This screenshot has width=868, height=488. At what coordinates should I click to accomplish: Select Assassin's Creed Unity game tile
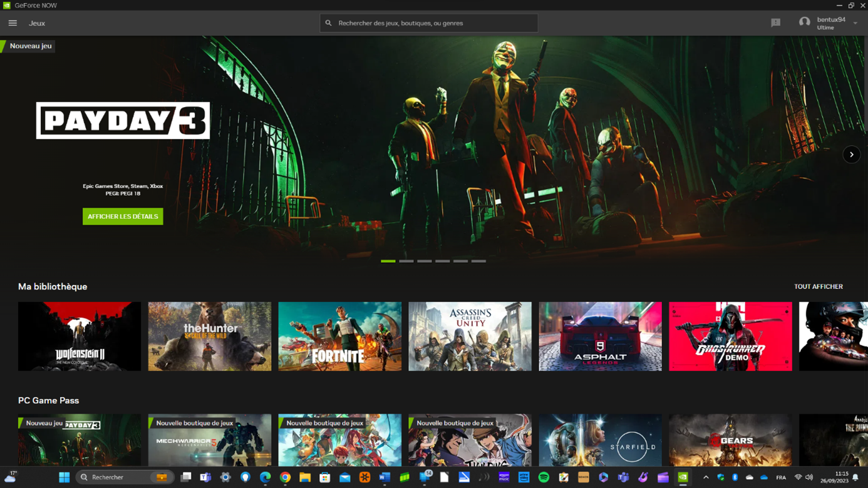[470, 337]
